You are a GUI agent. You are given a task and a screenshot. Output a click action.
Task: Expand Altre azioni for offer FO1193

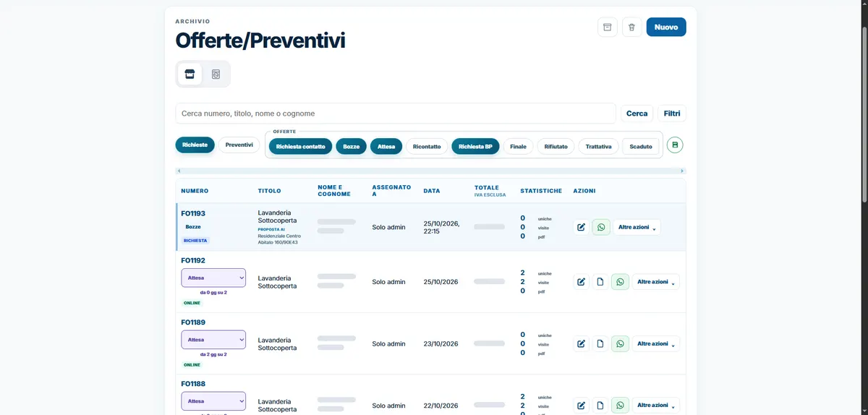pos(637,227)
